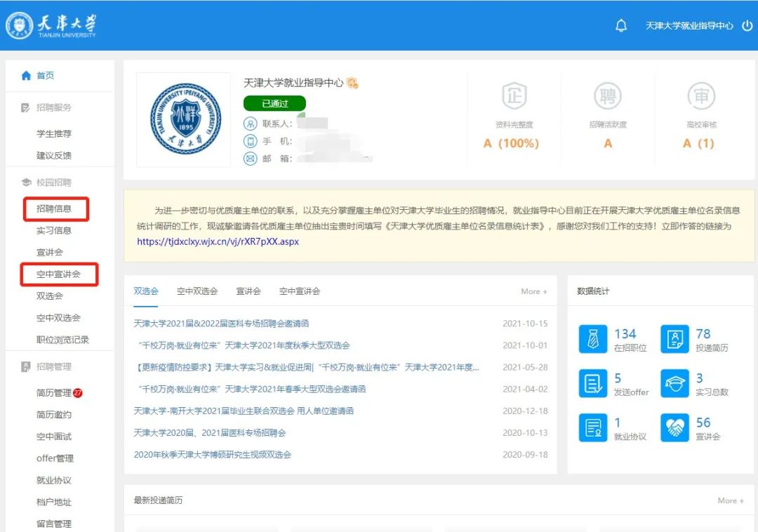Image resolution: width=758 pixels, height=532 pixels.
Task: Click the 发送offer document icon
Action: [x=593, y=383]
